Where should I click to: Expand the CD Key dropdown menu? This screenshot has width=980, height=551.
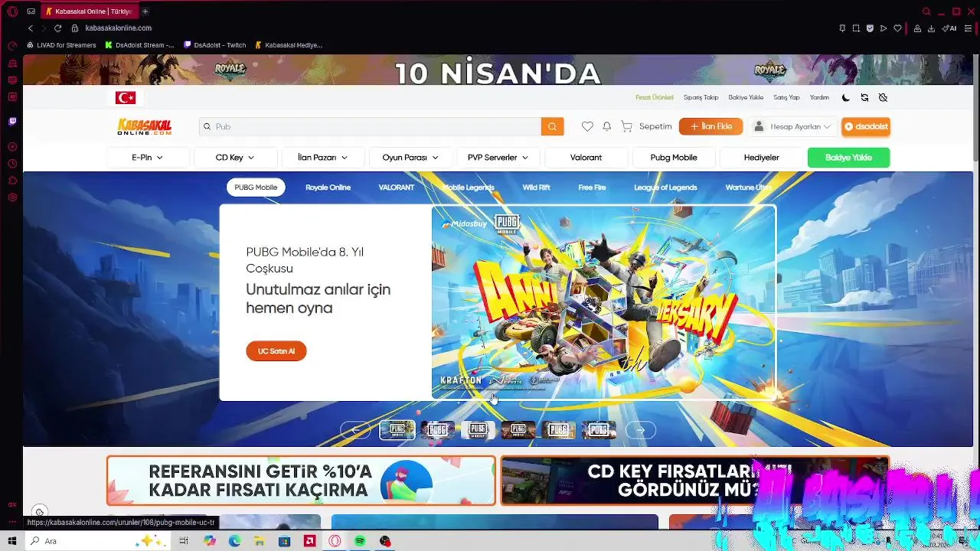coord(235,157)
